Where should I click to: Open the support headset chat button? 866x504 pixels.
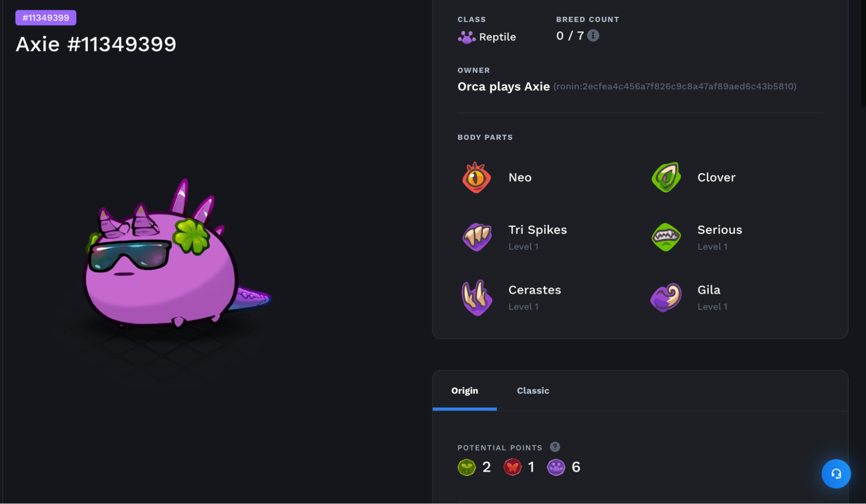coord(836,474)
